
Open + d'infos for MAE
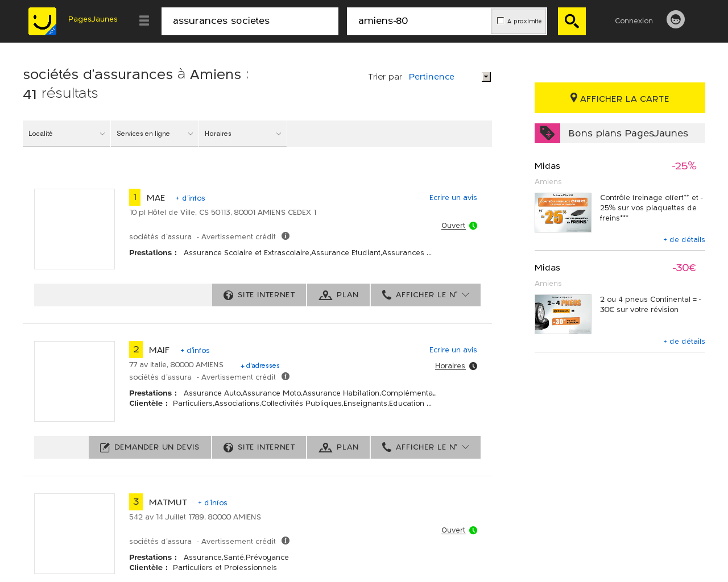(191, 198)
